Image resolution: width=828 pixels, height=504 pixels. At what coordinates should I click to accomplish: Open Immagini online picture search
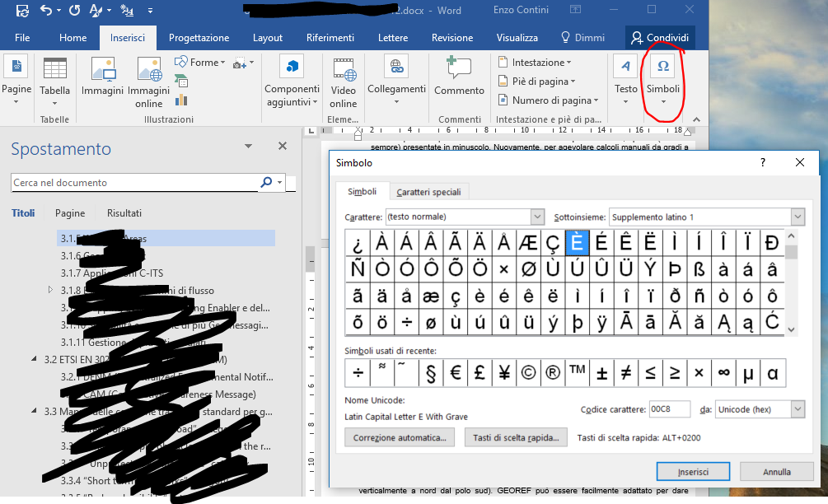coord(149,82)
